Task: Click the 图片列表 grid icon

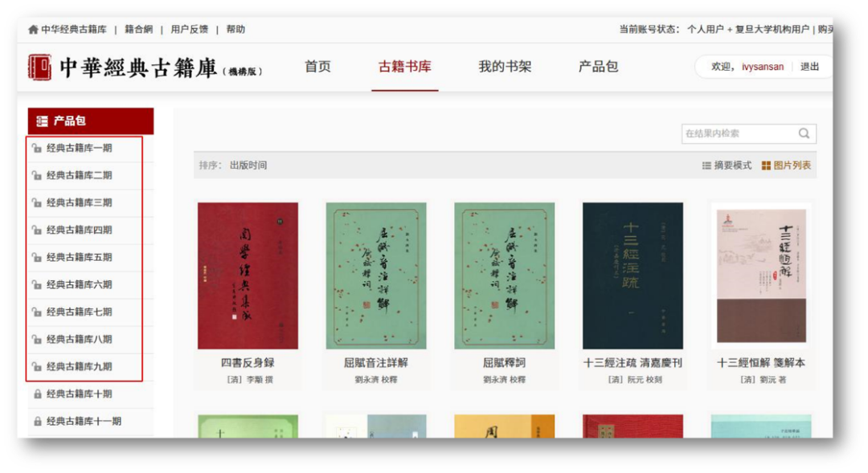Action: point(766,165)
